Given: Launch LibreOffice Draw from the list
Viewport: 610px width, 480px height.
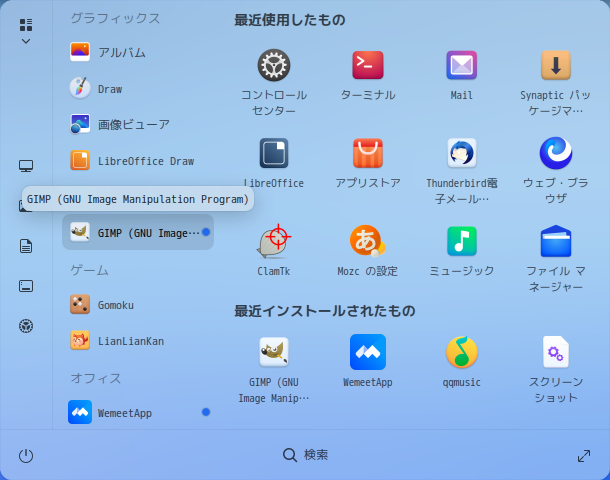Looking at the screenshot, I should coord(138,161).
